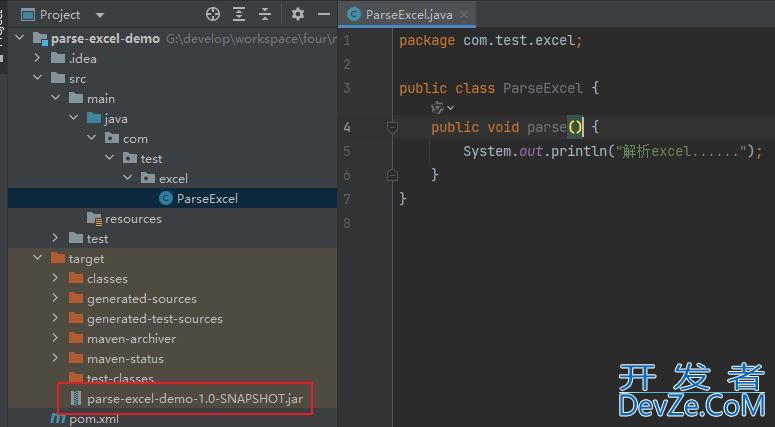The image size is (775, 427).
Task: Expand the maven-archiver folder
Action: pyautogui.click(x=55, y=338)
